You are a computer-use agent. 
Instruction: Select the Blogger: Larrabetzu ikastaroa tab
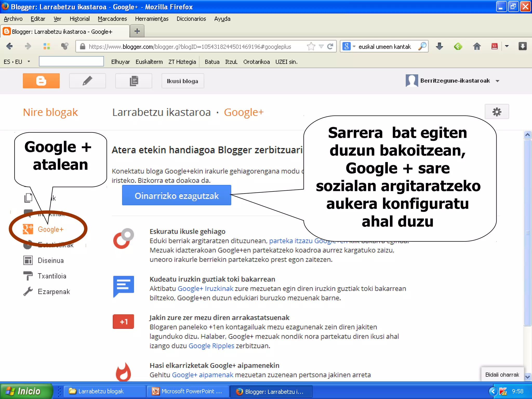65,31
